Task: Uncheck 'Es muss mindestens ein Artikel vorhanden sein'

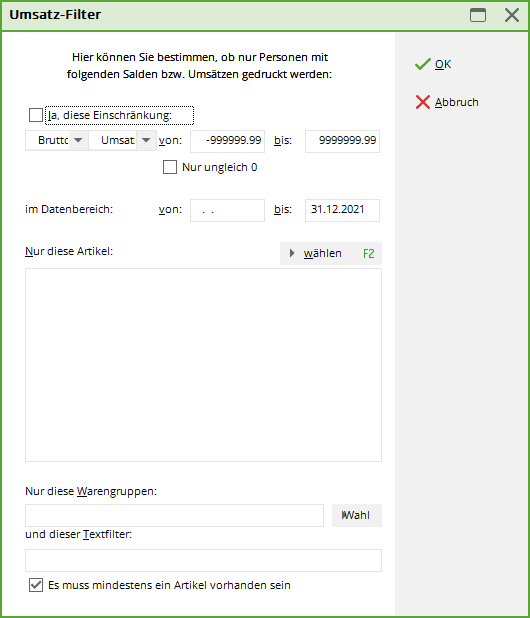Action: [x=36, y=585]
